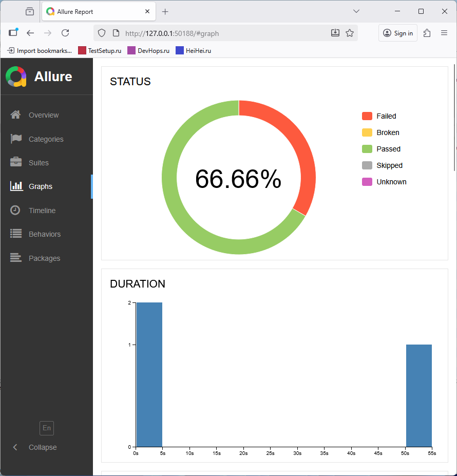This screenshot has height=476, width=457.
Task: Click the Collapse label in sidebar
Action: (43, 447)
